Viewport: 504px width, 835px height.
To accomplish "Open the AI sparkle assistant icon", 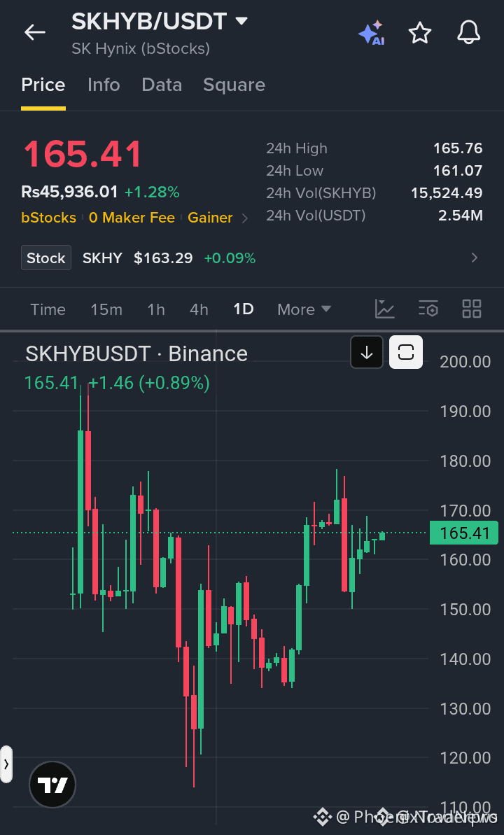I will pyautogui.click(x=371, y=33).
